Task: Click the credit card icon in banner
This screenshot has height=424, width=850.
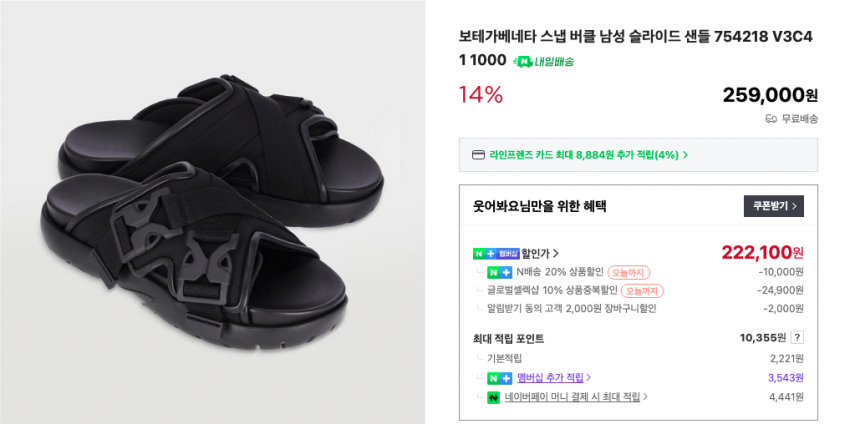Action: pos(478,155)
